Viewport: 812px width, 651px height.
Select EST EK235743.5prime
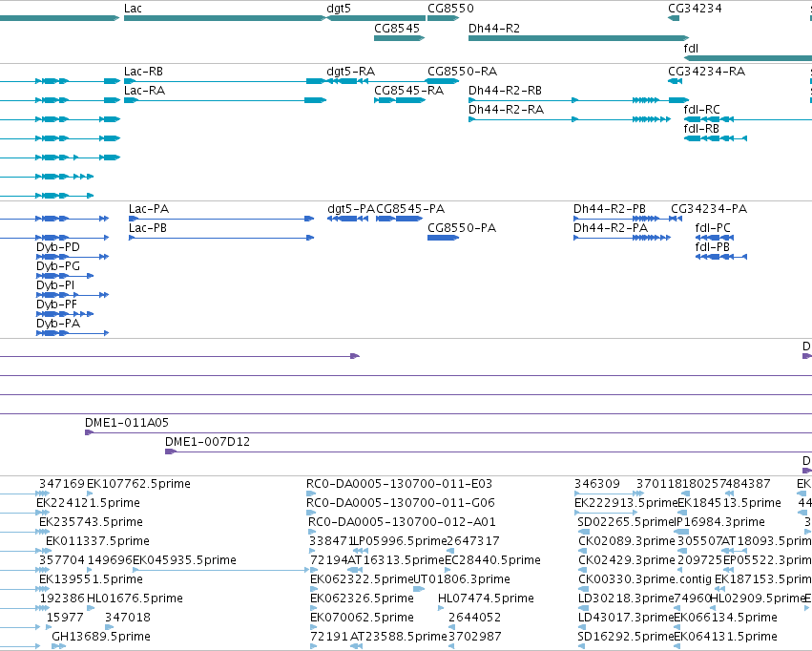point(92,522)
